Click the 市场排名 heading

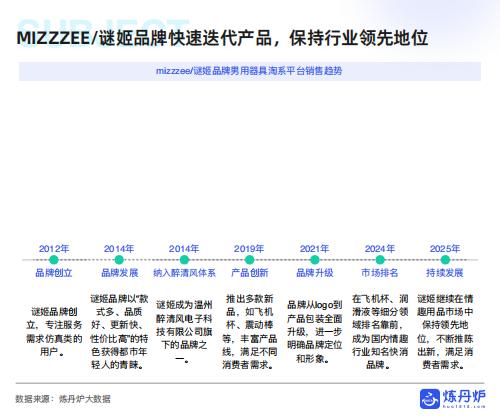click(x=380, y=273)
